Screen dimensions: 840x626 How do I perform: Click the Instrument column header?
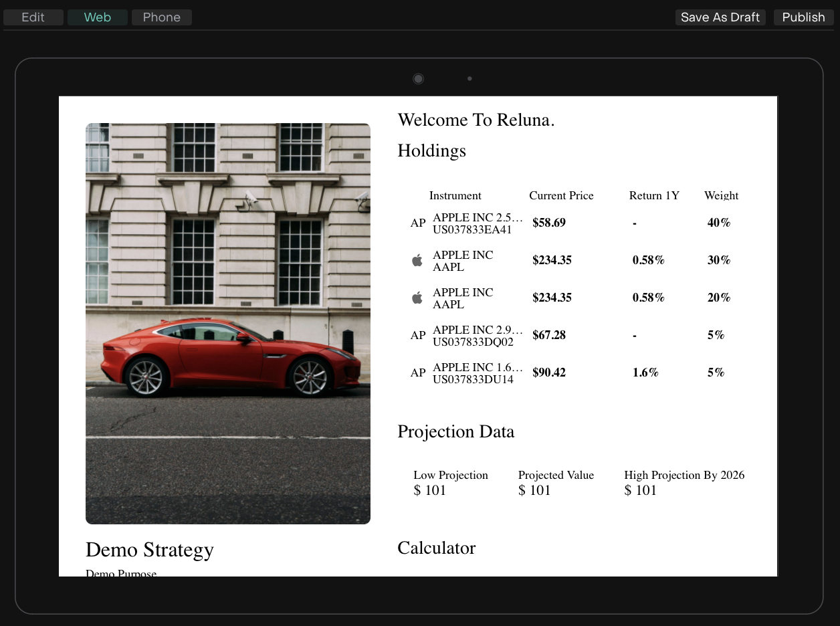pyautogui.click(x=455, y=196)
